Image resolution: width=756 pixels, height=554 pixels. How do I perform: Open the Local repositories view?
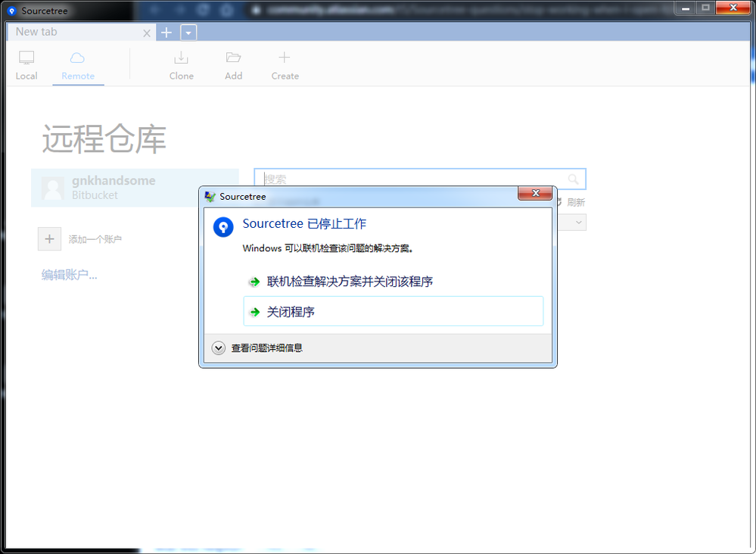click(x=26, y=66)
